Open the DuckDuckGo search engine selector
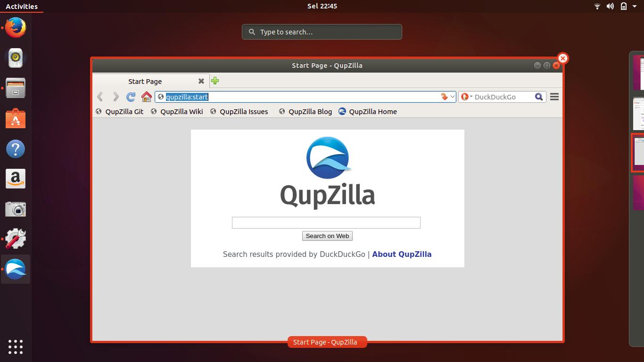The image size is (644, 362). (466, 97)
